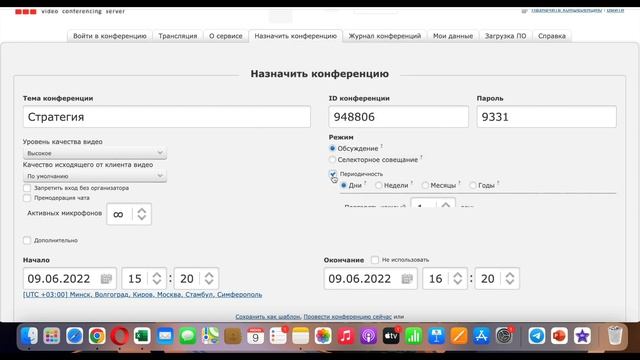640x360 pixels.
Task: Open Keynote from the dock
Action: pos(436,336)
